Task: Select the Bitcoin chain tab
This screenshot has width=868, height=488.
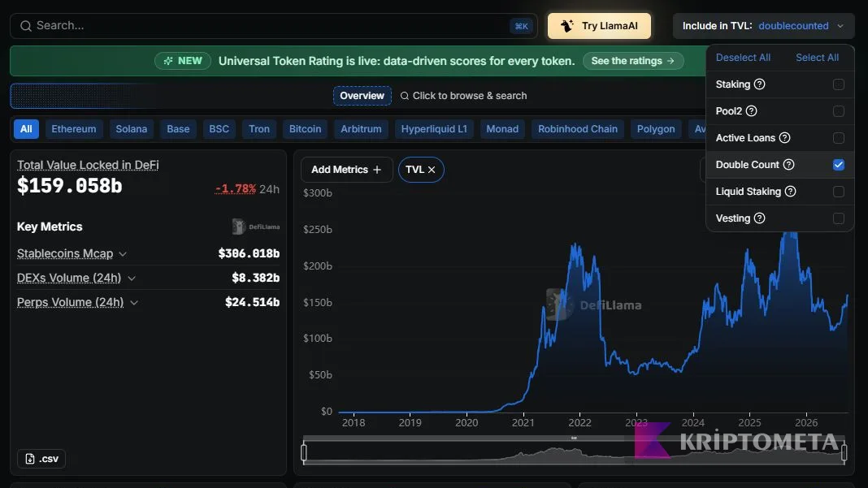Action: [x=305, y=129]
